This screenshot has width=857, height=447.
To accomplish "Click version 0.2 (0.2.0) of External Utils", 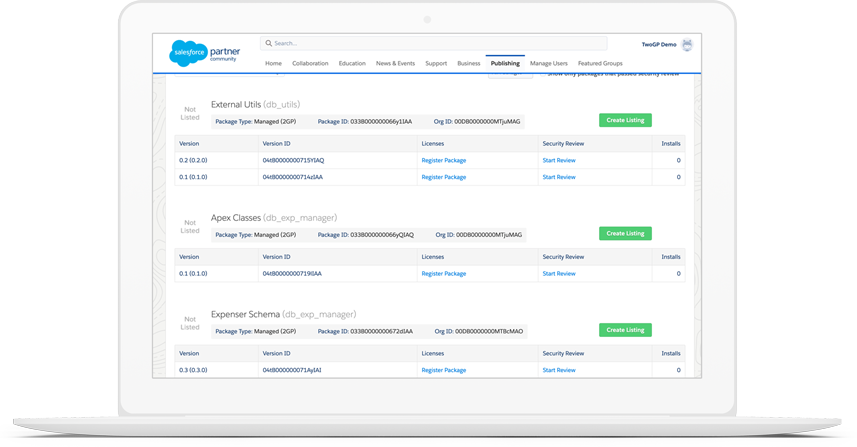I will pyautogui.click(x=193, y=161).
